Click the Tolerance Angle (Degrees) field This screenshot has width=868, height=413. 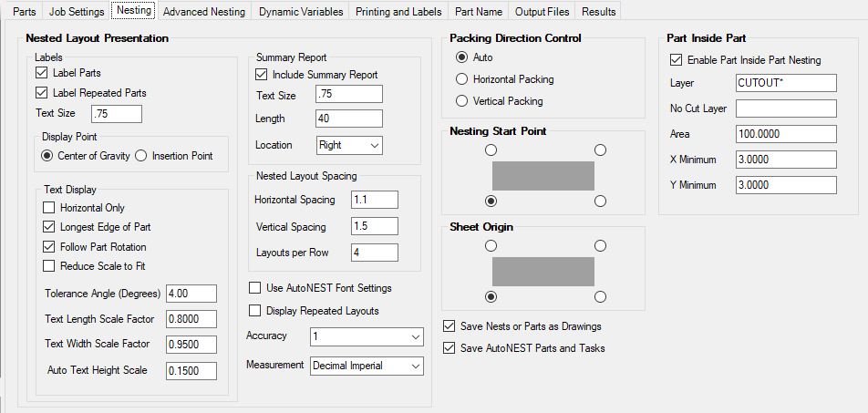[191, 293]
